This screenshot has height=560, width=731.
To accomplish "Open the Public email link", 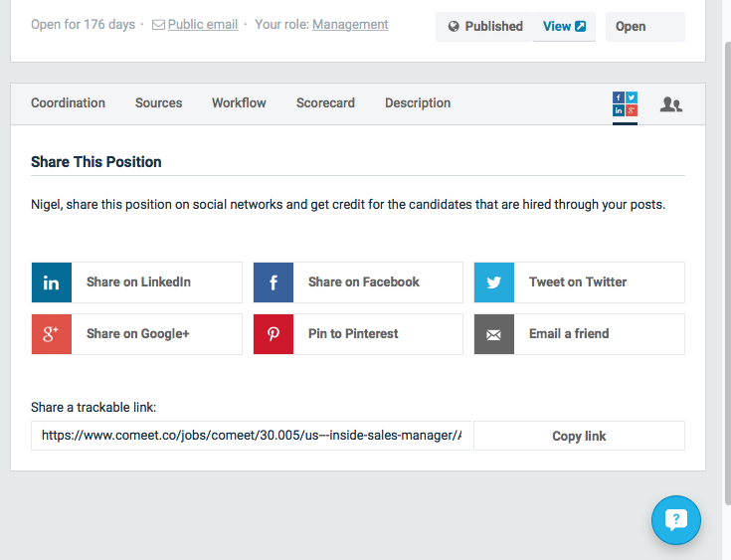I will [x=203, y=24].
